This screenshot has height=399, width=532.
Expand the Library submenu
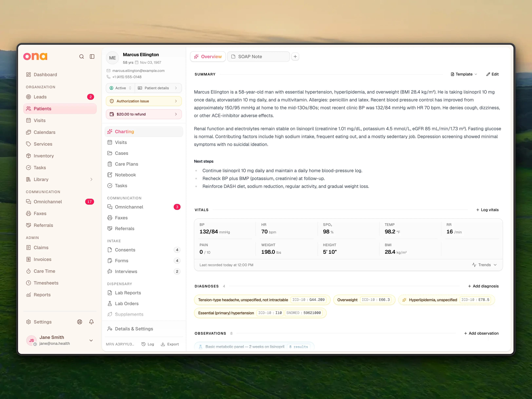click(x=91, y=179)
